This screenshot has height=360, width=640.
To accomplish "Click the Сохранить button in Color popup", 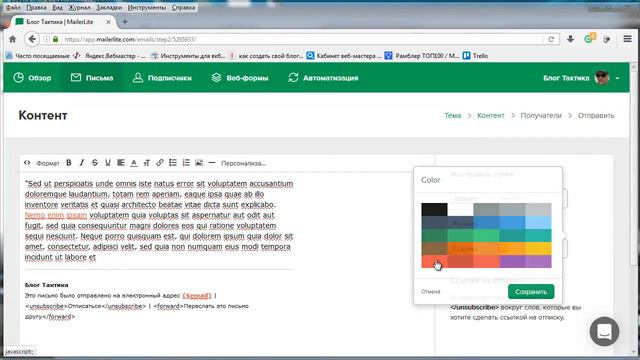I will [531, 291].
